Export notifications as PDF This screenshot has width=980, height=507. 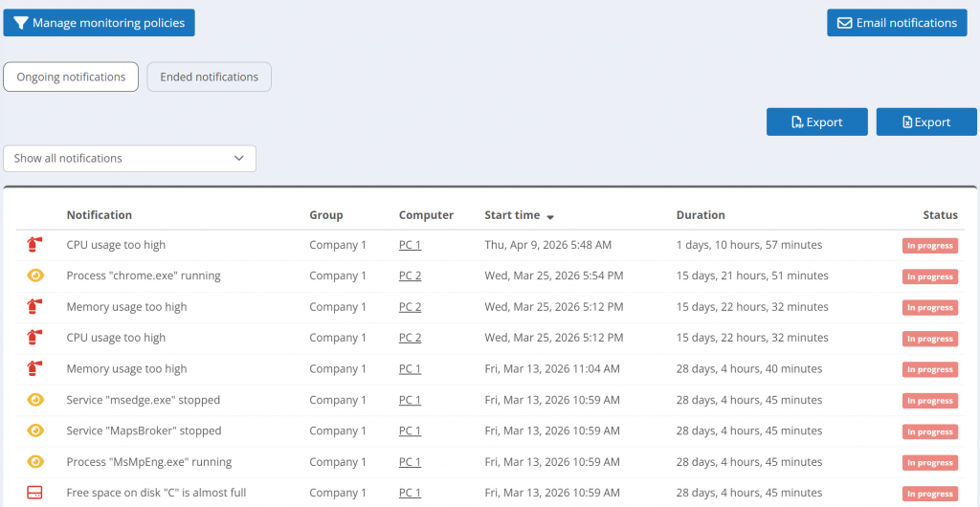point(817,121)
